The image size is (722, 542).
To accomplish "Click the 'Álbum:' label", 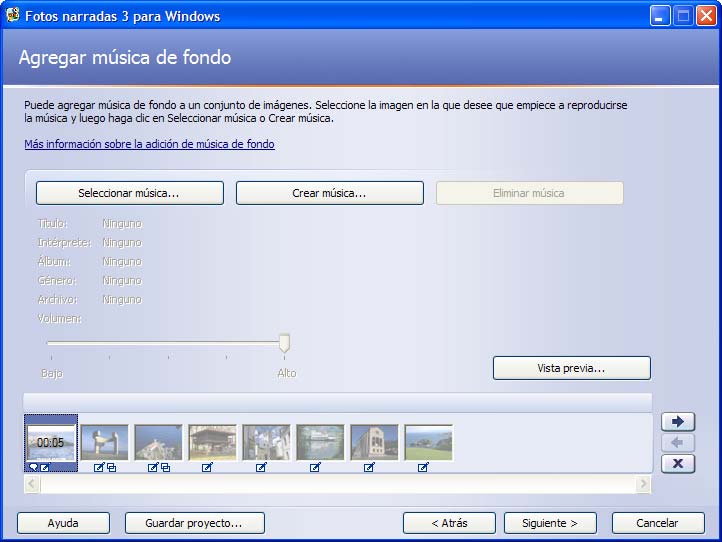I will [x=54, y=261].
